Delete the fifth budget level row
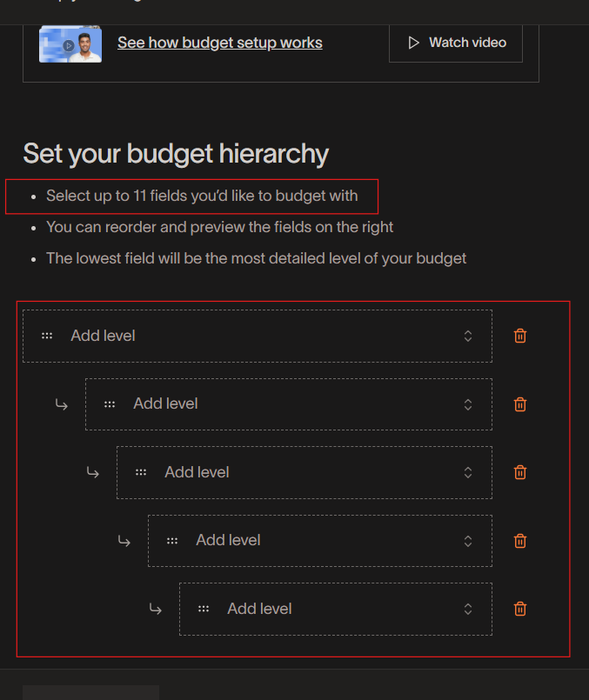 [x=520, y=609]
